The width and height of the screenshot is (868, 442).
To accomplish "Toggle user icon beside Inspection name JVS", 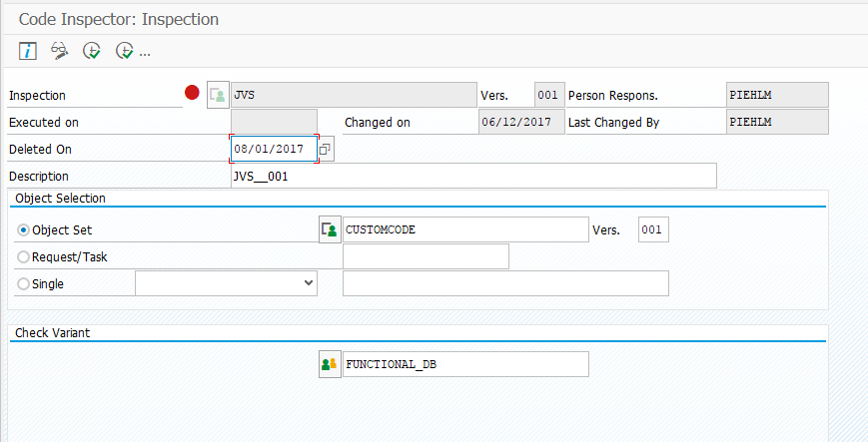I will coord(218,95).
